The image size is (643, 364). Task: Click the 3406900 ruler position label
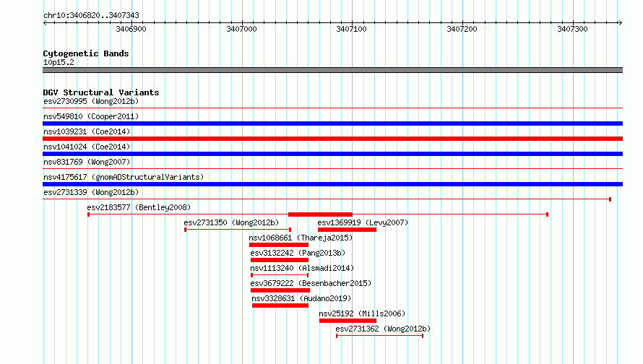pyautogui.click(x=131, y=29)
